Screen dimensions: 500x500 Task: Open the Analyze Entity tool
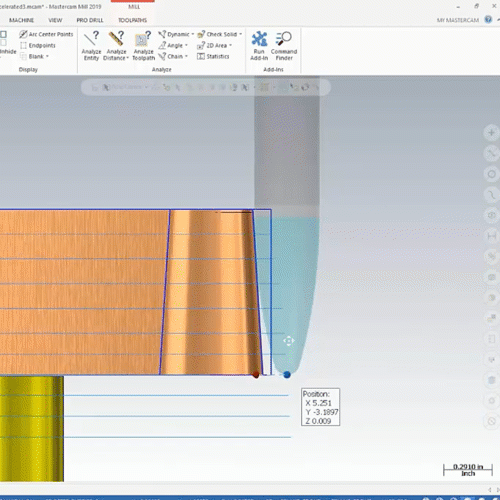(91, 46)
